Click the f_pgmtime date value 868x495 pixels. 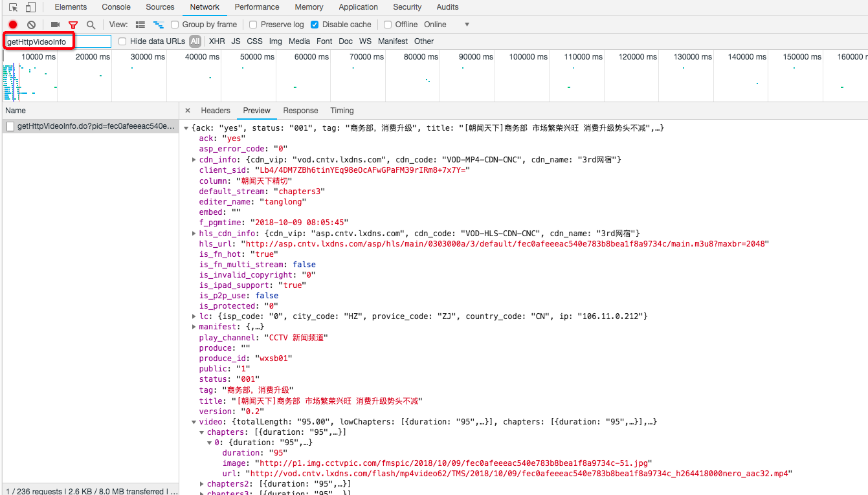tap(299, 223)
